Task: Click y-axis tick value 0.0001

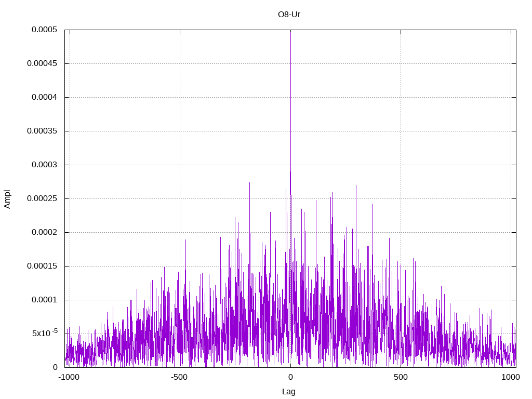Action: click(45, 300)
